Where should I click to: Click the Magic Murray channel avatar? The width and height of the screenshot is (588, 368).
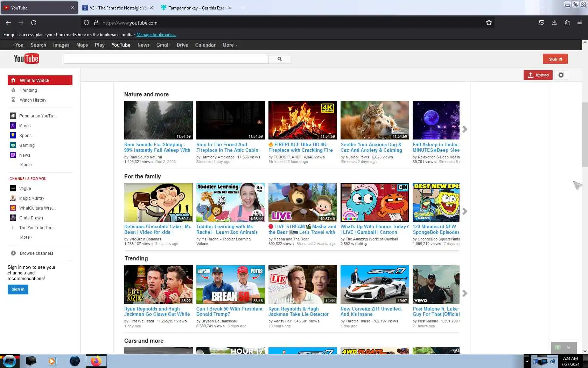pyautogui.click(x=13, y=198)
